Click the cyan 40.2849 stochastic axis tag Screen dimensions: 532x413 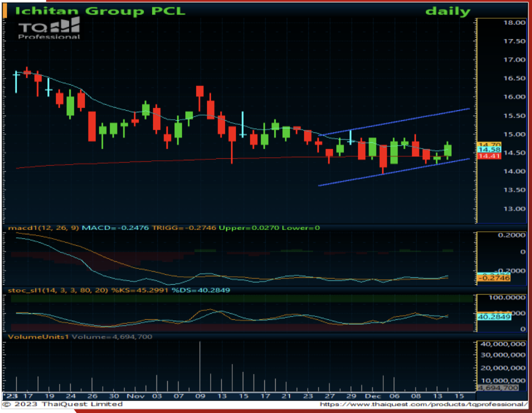click(494, 317)
